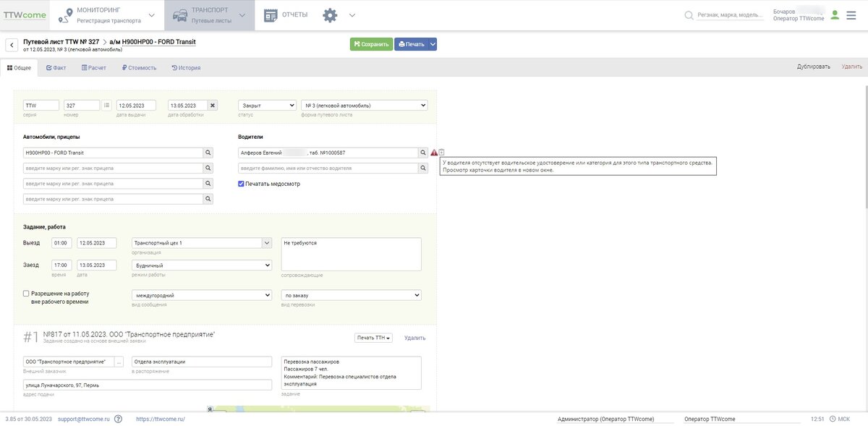Open the driver card icon beside the warning
868x426 pixels.
point(442,152)
